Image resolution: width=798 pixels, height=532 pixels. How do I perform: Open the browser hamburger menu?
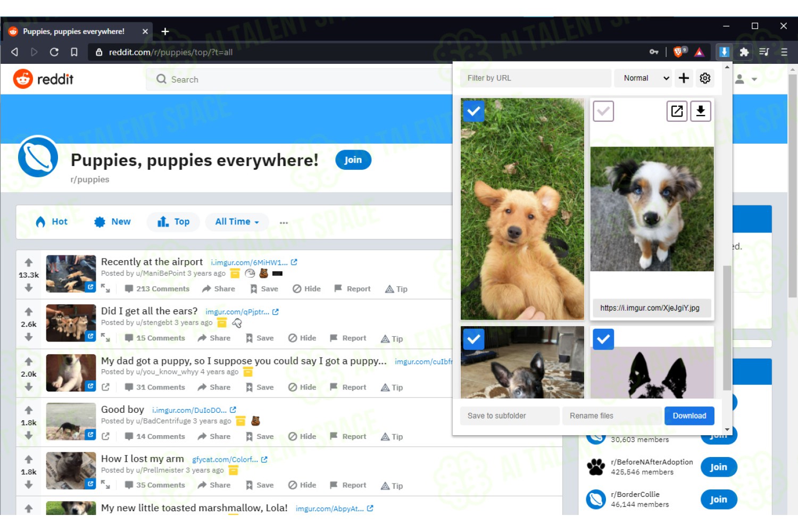coord(784,52)
